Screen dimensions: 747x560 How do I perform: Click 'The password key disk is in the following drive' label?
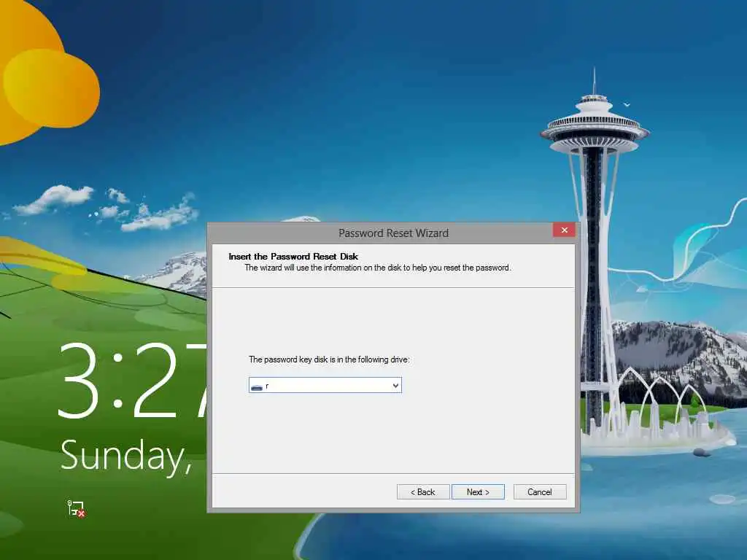[329, 359]
